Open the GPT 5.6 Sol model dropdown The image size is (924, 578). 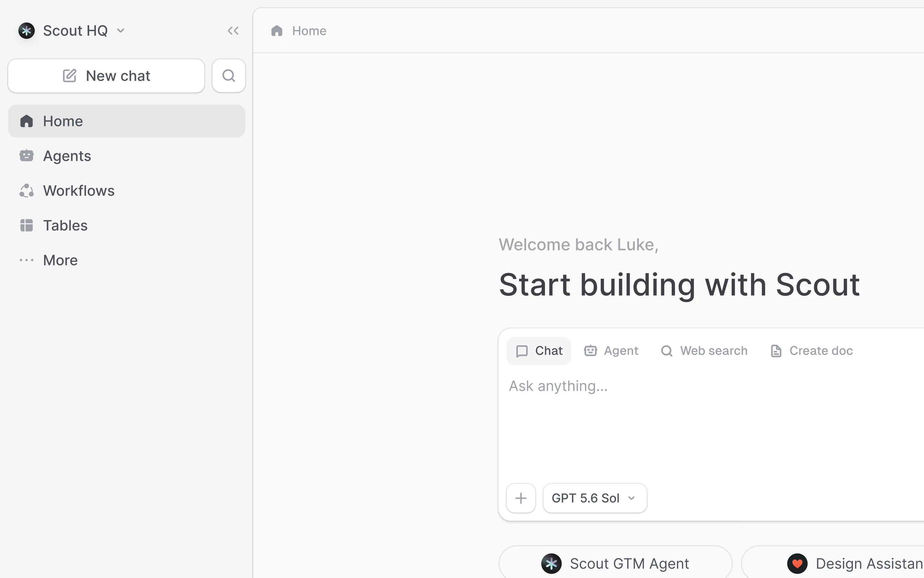[595, 498]
